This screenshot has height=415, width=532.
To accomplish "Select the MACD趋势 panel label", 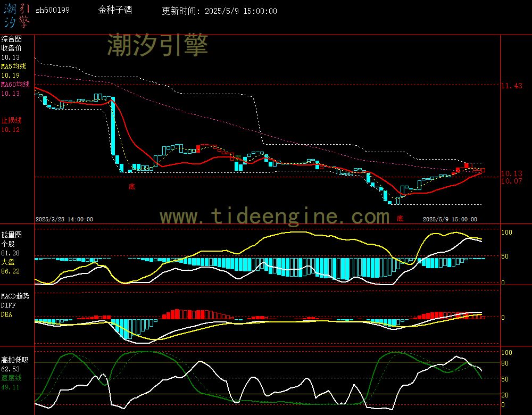I will (x=15, y=296).
